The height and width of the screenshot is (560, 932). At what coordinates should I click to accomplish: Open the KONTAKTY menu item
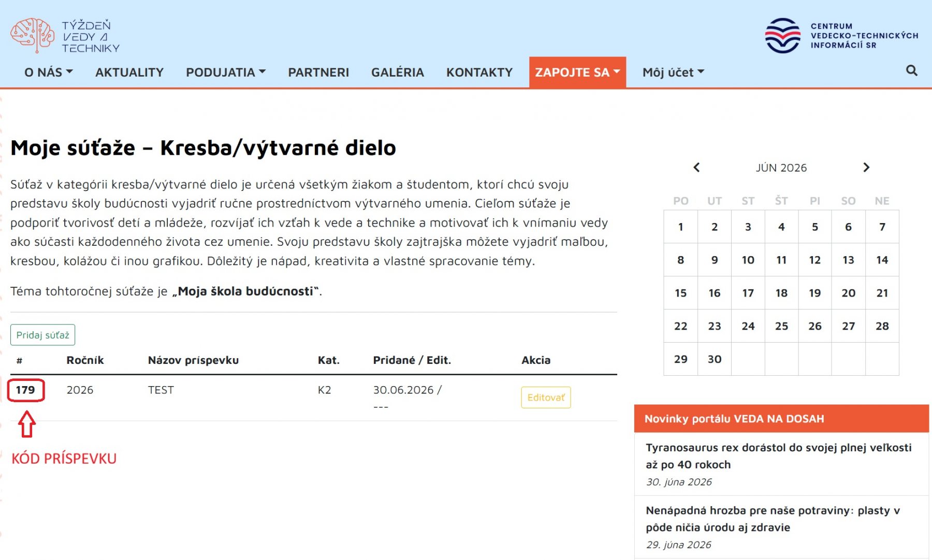(479, 72)
